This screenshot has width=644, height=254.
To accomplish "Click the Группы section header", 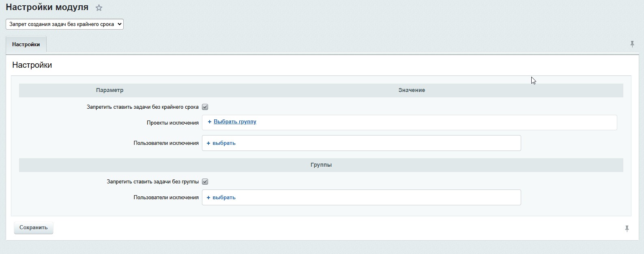I will [x=321, y=165].
